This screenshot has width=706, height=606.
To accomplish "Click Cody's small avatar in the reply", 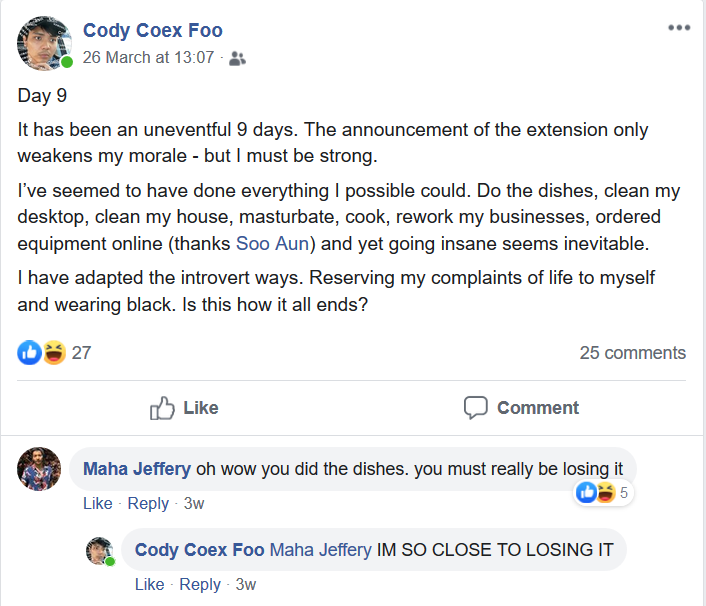I will (x=100, y=550).
